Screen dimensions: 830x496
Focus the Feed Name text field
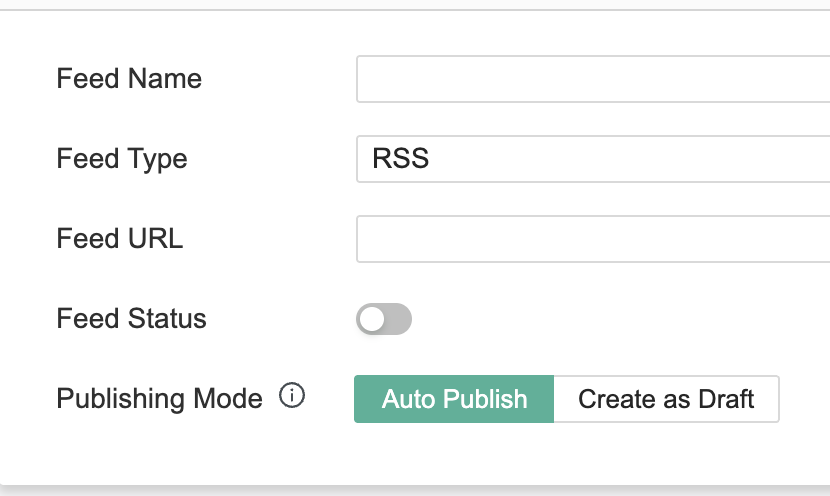pyautogui.click(x=592, y=79)
